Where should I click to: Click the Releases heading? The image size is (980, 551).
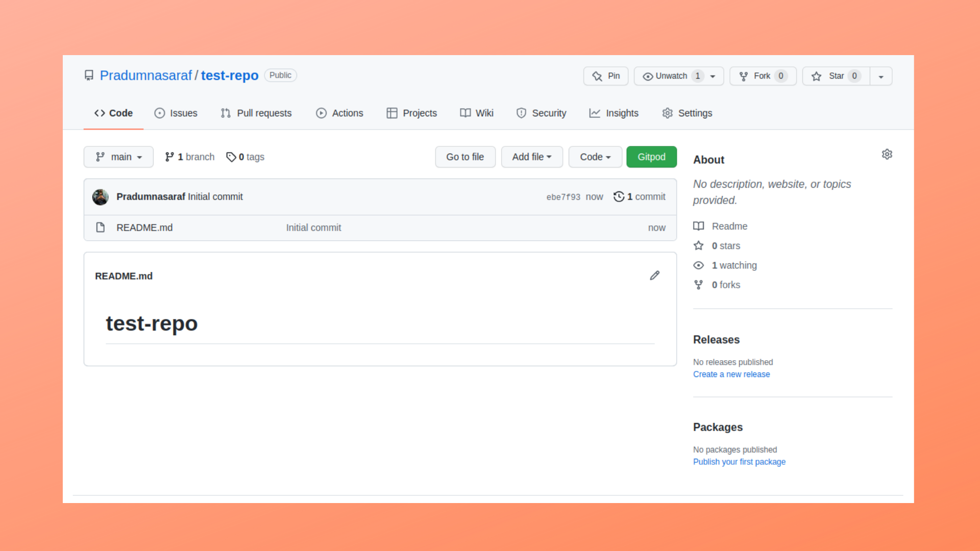point(716,340)
